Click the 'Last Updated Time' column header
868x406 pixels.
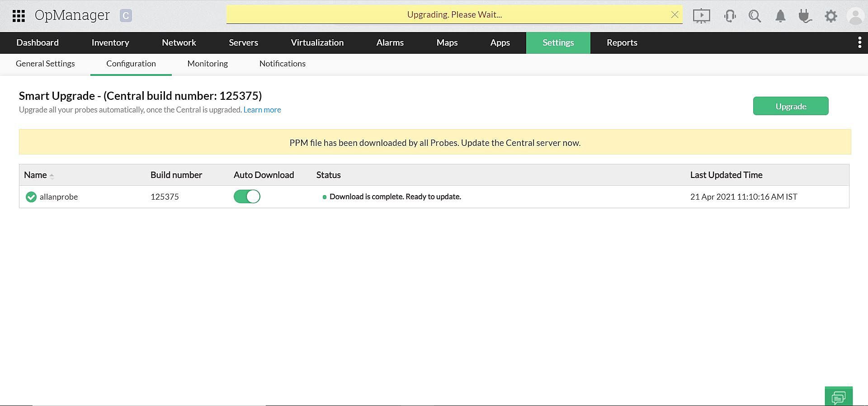click(x=726, y=175)
